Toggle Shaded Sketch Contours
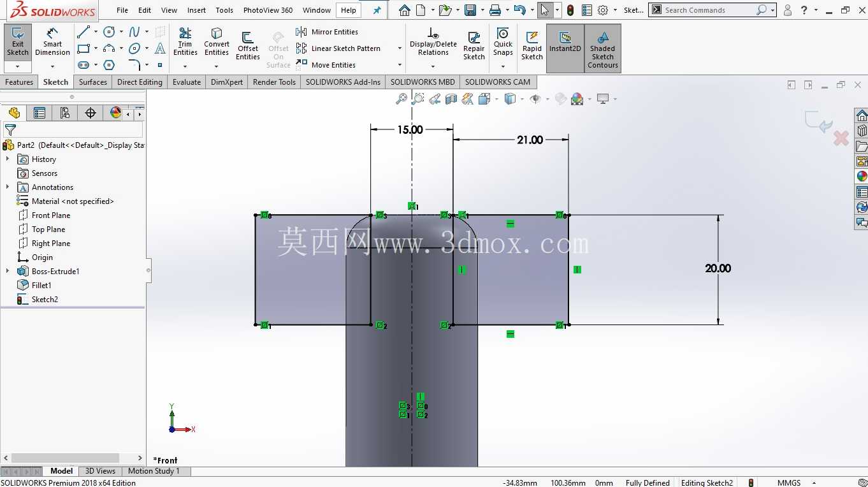The height and width of the screenshot is (487, 868). coord(603,48)
